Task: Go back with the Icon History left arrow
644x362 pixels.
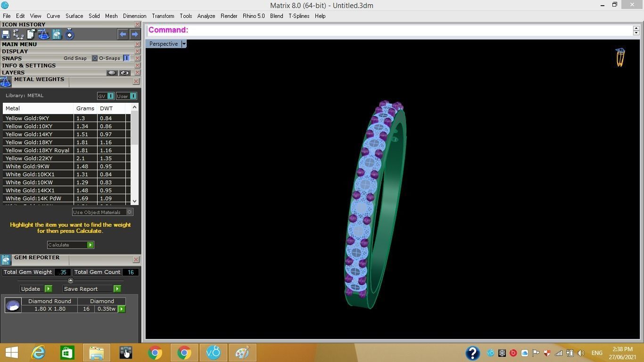Action: (x=123, y=34)
